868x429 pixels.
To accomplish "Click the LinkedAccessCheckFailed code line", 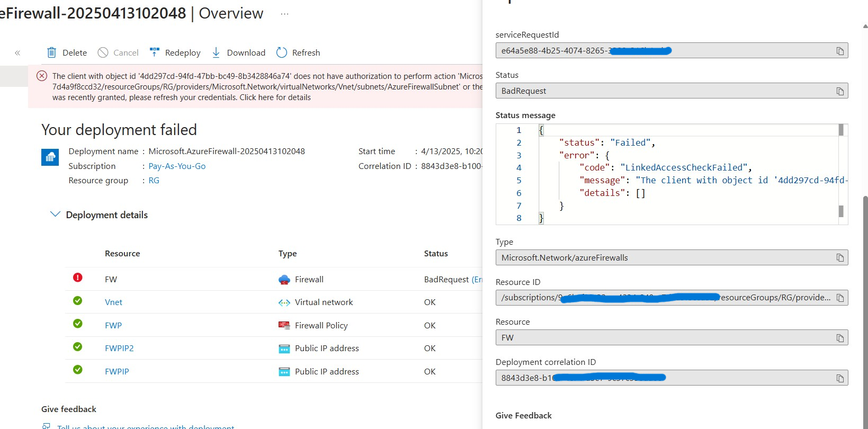I will [665, 167].
